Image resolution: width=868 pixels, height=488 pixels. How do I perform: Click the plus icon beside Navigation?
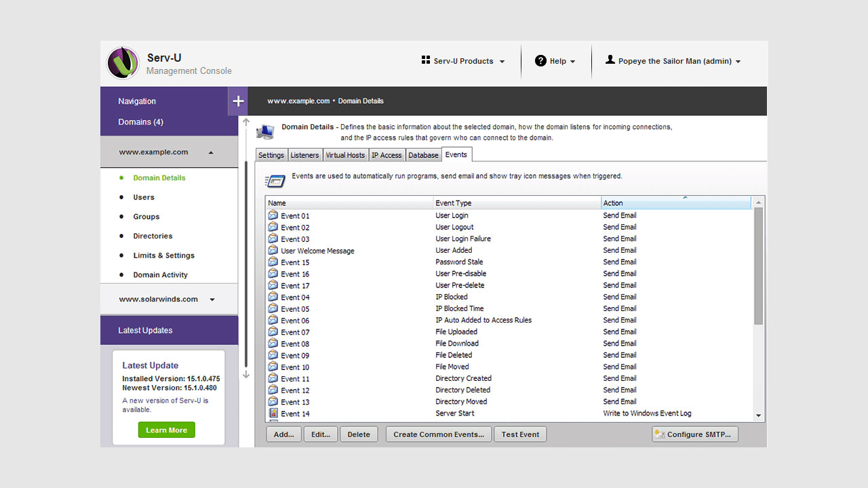click(x=238, y=101)
